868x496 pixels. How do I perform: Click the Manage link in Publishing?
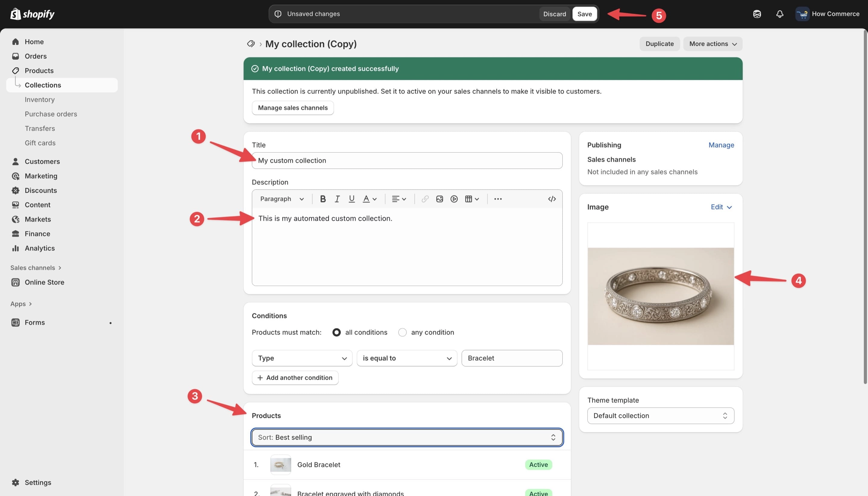click(x=721, y=145)
